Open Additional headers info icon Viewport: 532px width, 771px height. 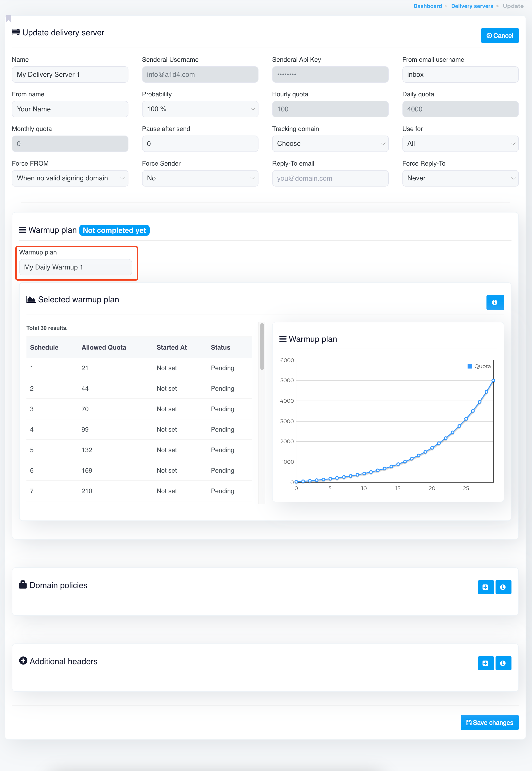(x=503, y=663)
